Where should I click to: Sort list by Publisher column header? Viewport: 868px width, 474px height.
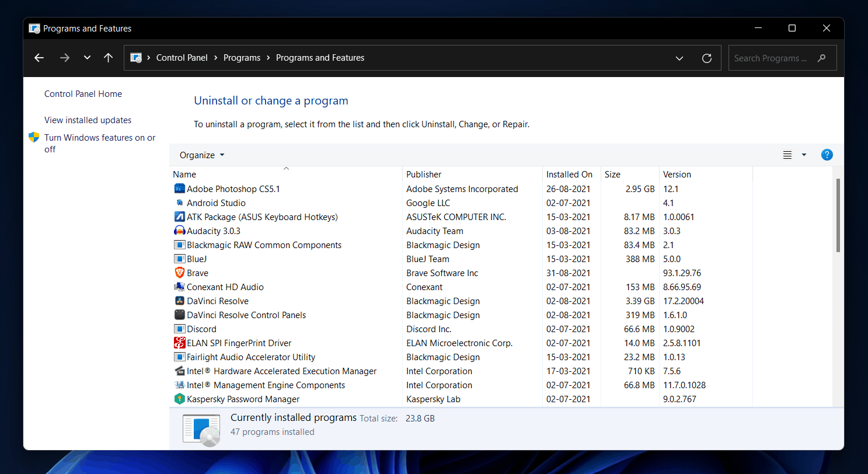tap(424, 174)
